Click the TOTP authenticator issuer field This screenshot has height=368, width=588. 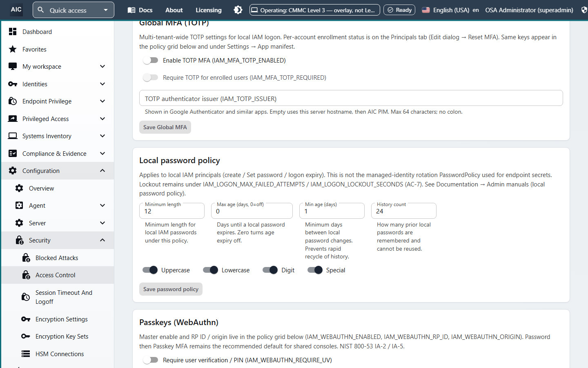(x=351, y=98)
